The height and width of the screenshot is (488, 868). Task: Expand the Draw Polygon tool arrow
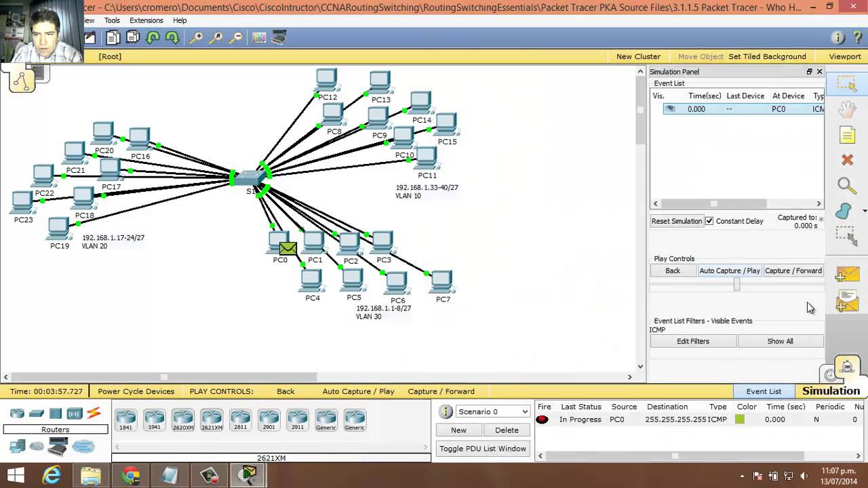click(x=864, y=211)
